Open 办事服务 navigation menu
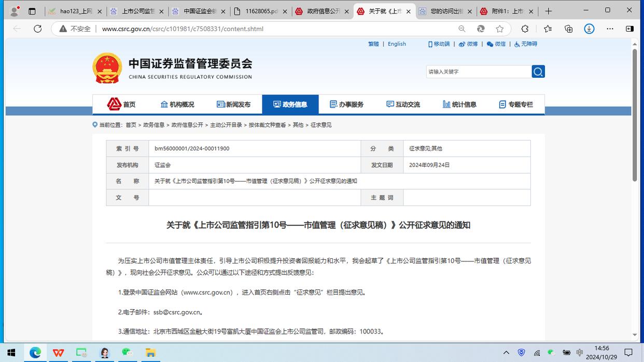The height and width of the screenshot is (362, 644). (347, 104)
